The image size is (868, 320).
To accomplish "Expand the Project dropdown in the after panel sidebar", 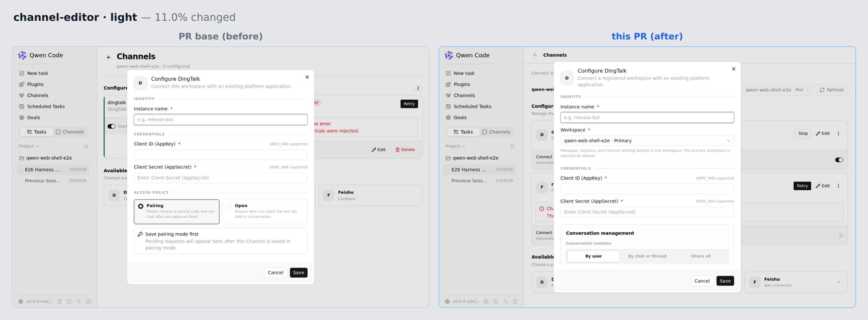I will click(456, 146).
